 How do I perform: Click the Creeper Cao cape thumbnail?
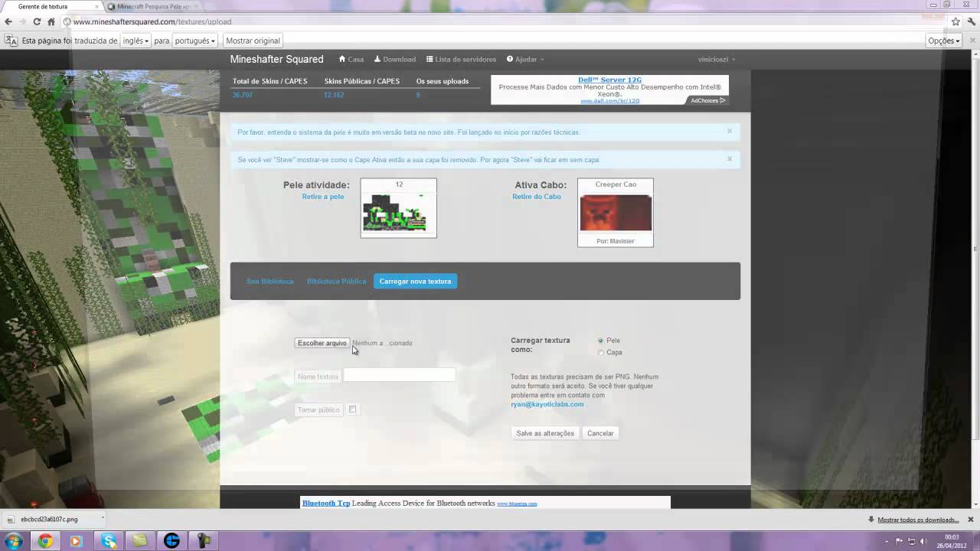pos(616,213)
